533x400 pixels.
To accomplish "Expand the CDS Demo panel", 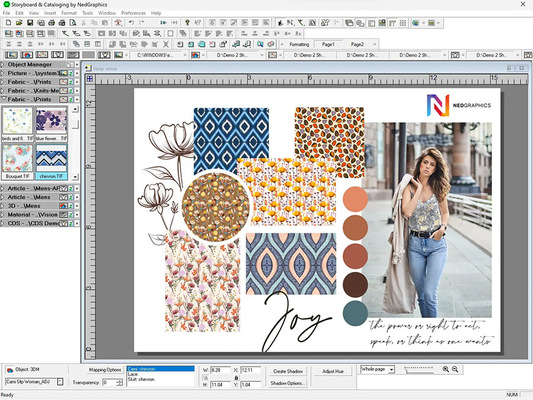I will click(x=3, y=224).
